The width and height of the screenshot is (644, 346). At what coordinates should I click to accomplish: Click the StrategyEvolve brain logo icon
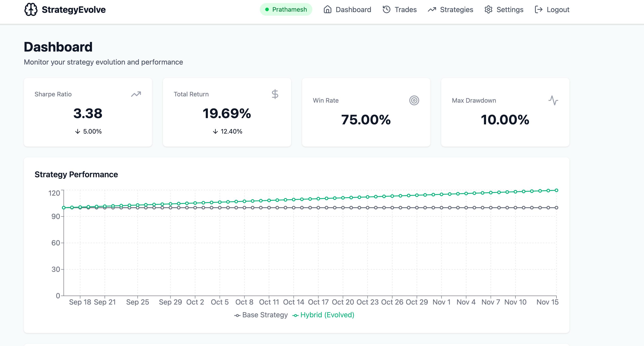coord(31,9)
